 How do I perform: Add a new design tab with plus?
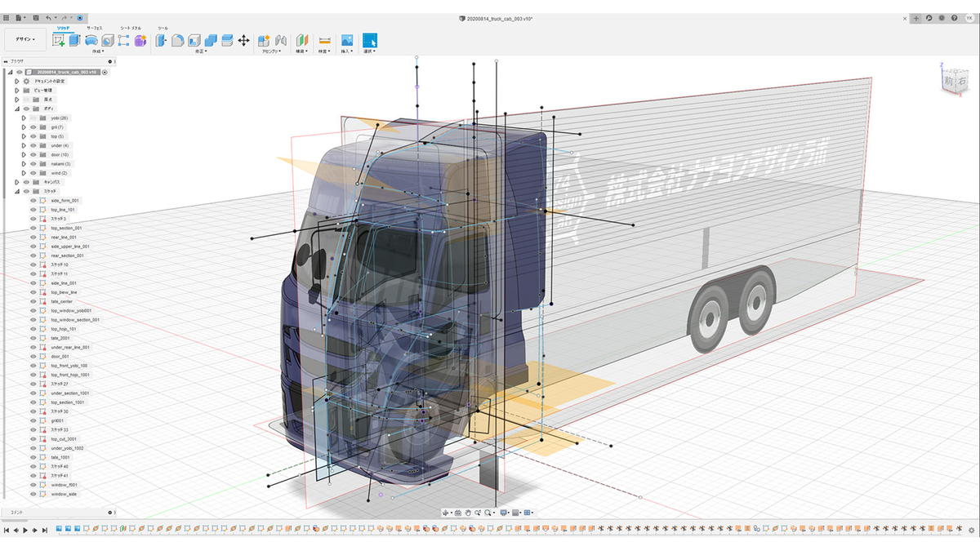tap(916, 17)
